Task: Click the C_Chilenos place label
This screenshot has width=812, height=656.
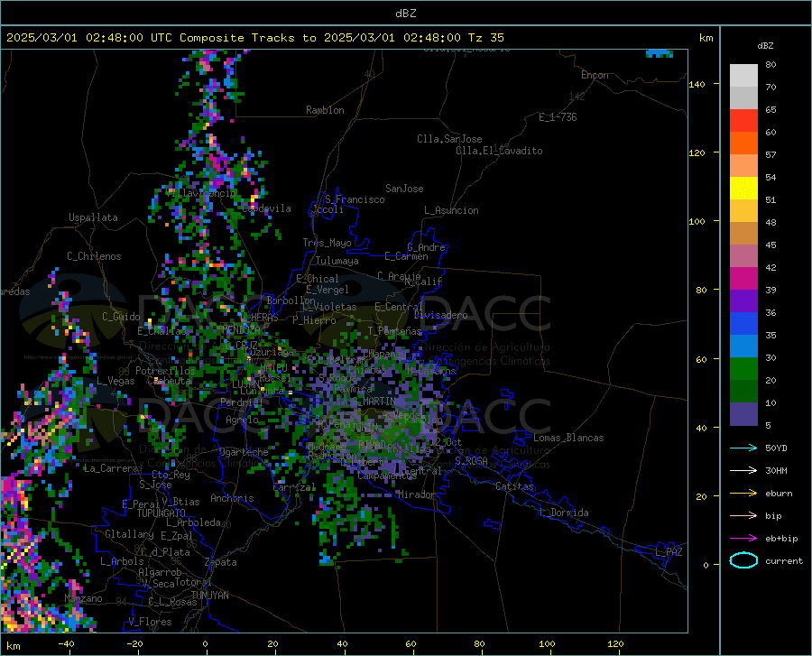Action: (x=94, y=255)
